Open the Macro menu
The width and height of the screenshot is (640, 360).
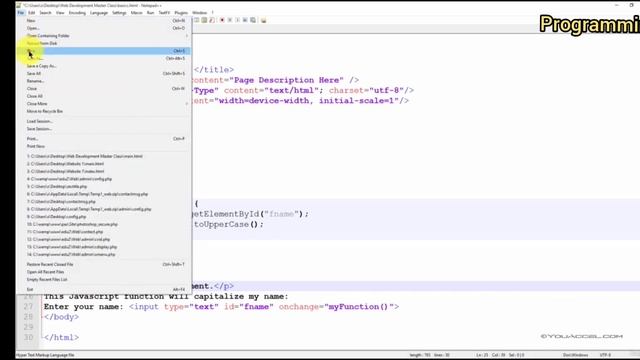(137, 13)
